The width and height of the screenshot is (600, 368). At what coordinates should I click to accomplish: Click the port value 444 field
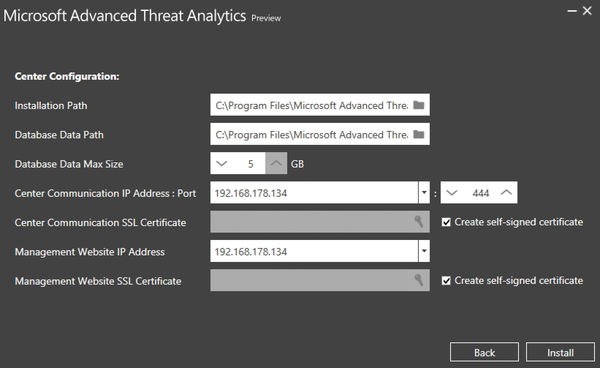coord(480,193)
